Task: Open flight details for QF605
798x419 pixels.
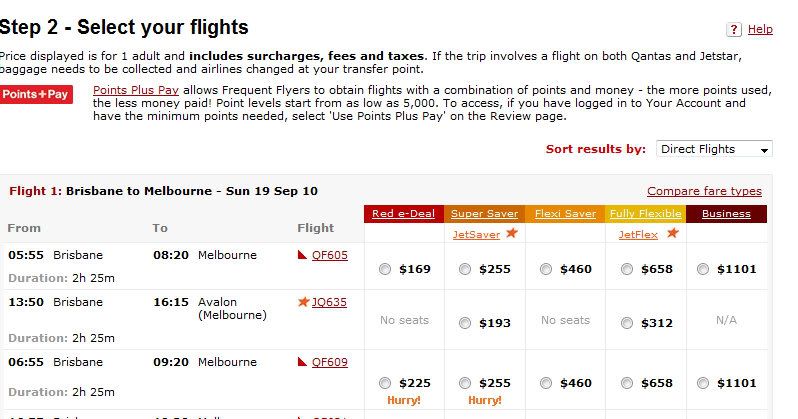Action: click(330, 255)
